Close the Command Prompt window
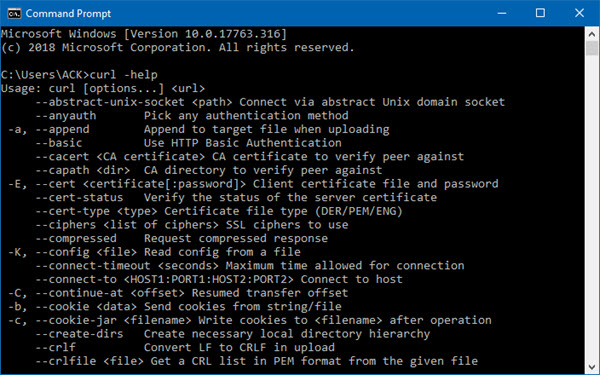 point(579,13)
